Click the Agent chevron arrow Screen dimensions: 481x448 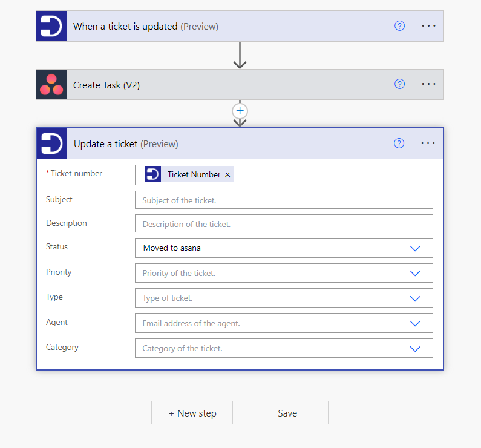coord(415,323)
